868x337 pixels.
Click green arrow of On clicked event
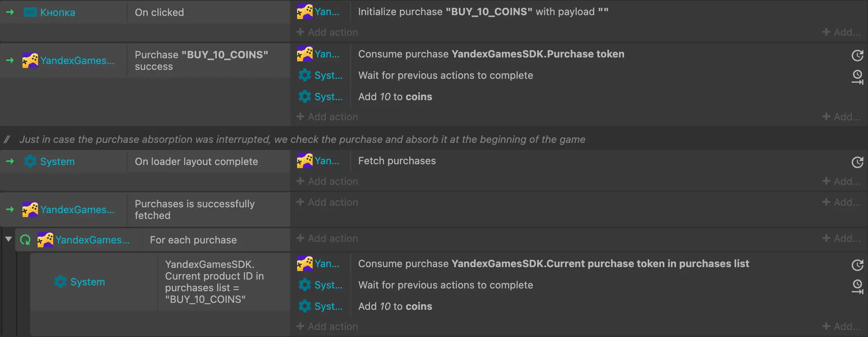(10, 12)
